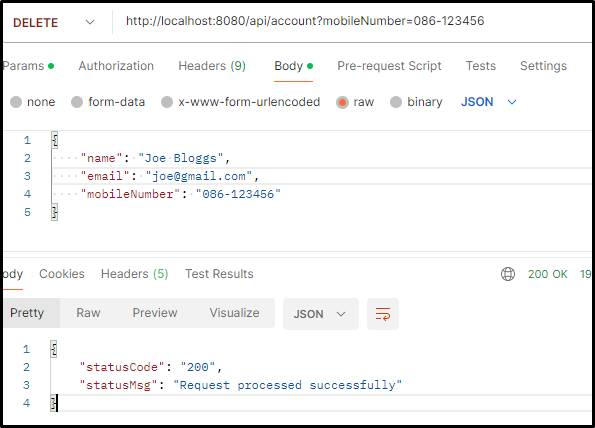The width and height of the screenshot is (595, 428).
Task: Choose x-www-form-urlencoded radio option
Action: (x=167, y=102)
